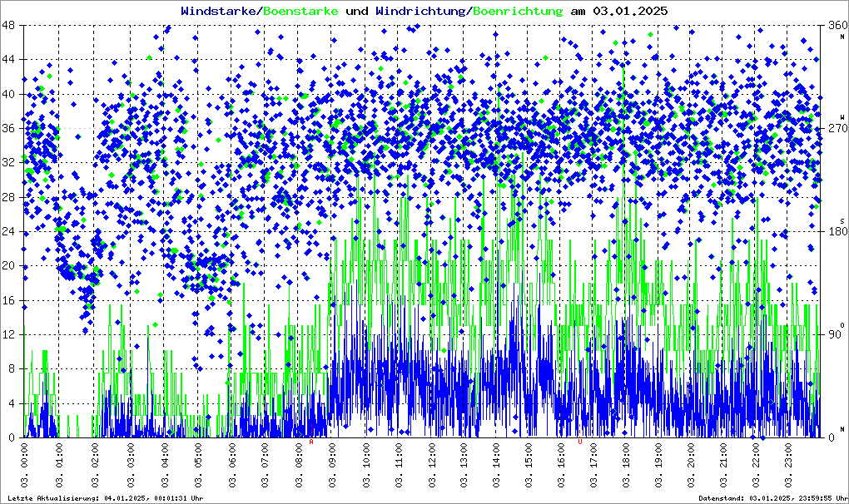
Task: Click the Letzte Aktualisierung timestamp text
Action: [106, 497]
